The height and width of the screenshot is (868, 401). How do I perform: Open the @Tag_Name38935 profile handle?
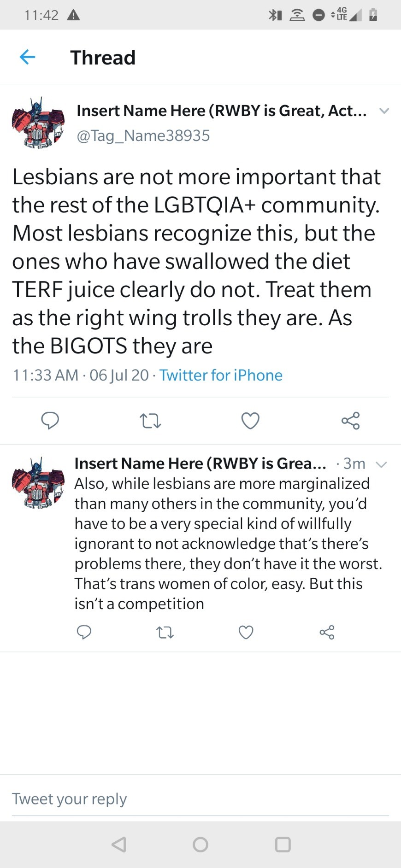coord(143,136)
